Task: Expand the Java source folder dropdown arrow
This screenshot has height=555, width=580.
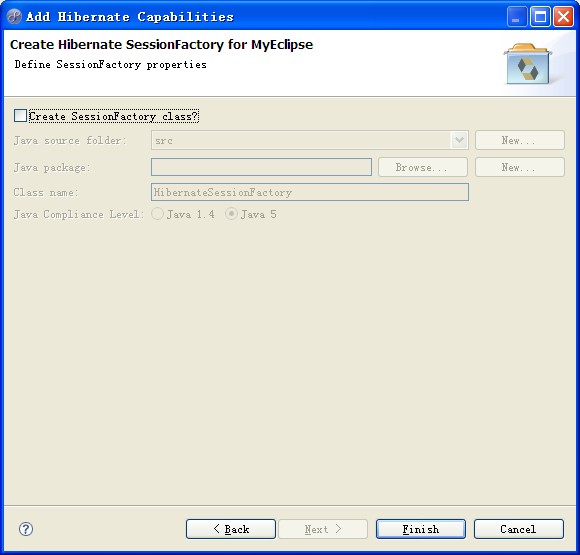Action: [x=459, y=140]
